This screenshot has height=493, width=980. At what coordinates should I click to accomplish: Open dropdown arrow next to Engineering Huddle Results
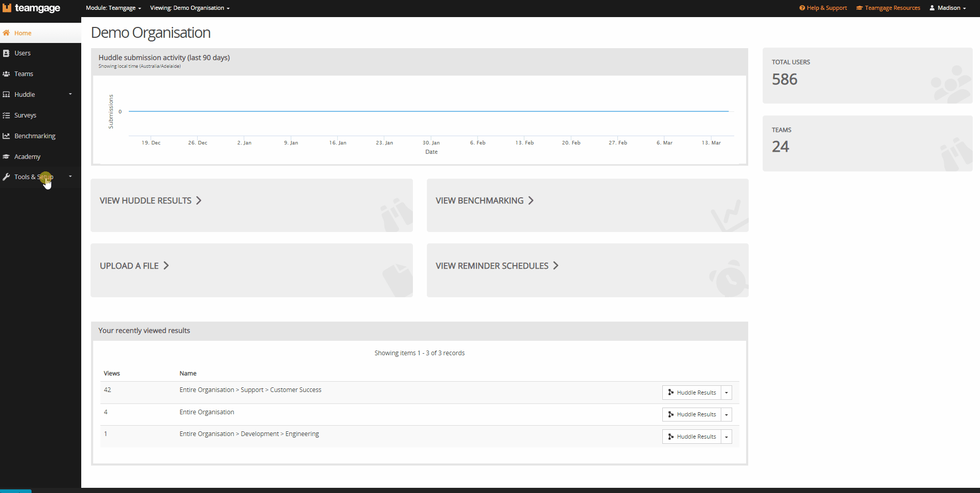726,437
